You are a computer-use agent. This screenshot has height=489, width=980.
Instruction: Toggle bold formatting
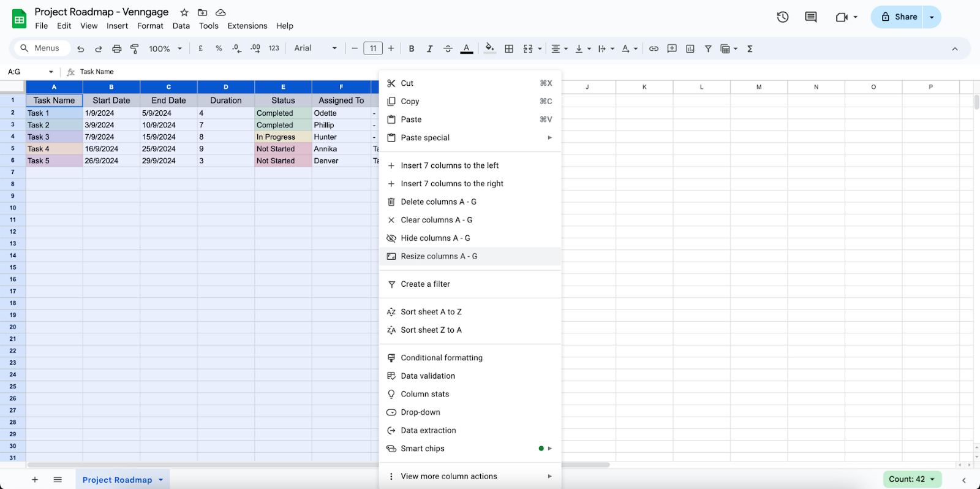[412, 48]
